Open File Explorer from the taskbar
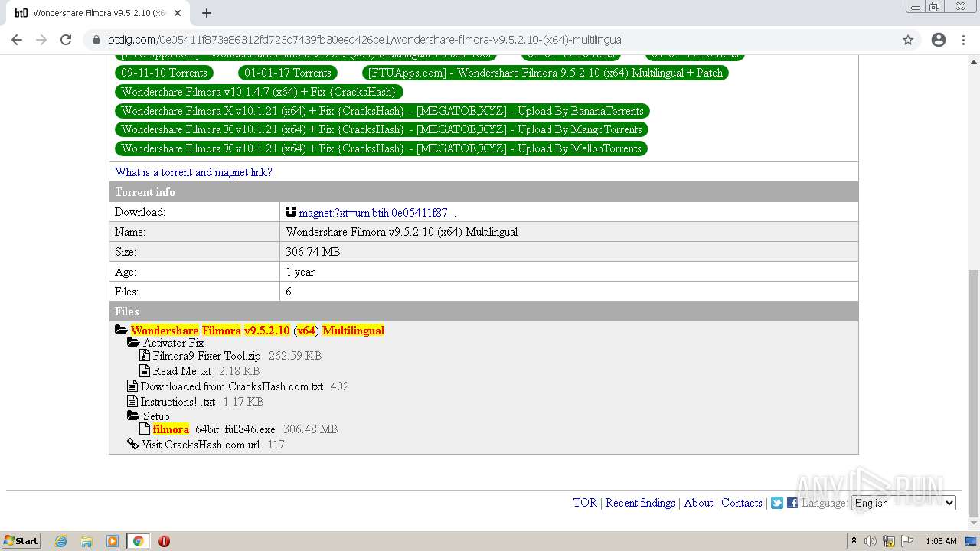This screenshot has height=551, width=980. click(x=87, y=541)
